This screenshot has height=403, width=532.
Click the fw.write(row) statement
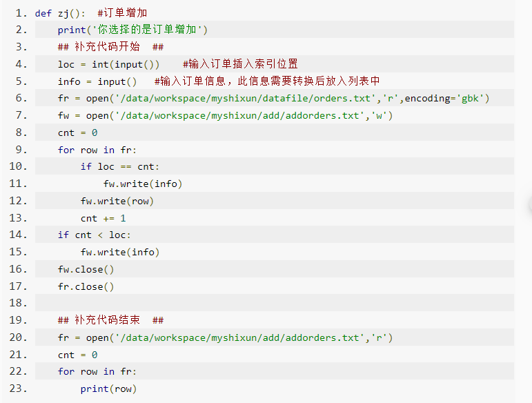point(117,201)
